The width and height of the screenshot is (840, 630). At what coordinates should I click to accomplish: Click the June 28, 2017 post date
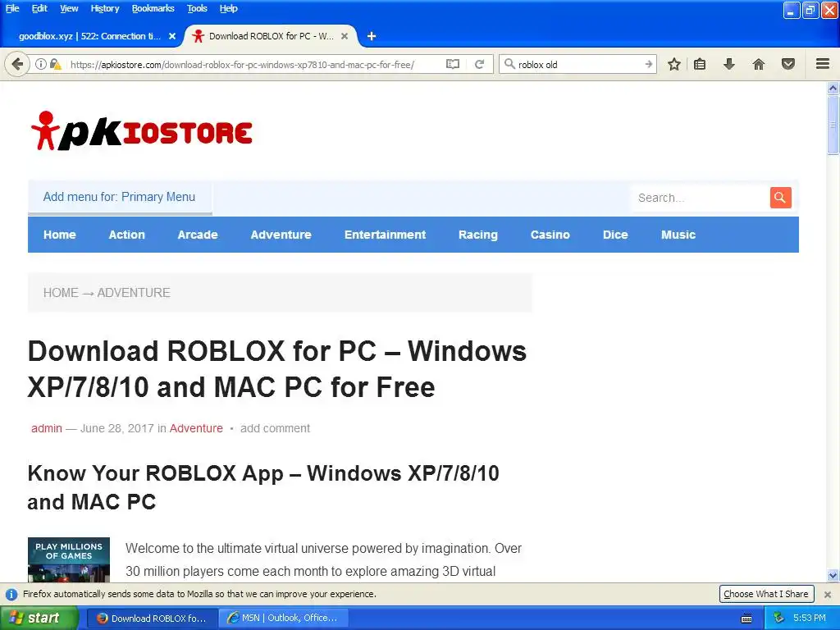[x=116, y=428]
